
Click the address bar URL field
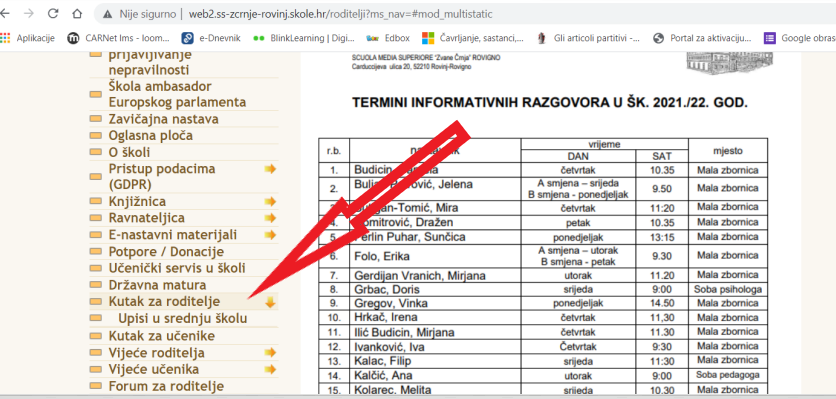pos(340,14)
